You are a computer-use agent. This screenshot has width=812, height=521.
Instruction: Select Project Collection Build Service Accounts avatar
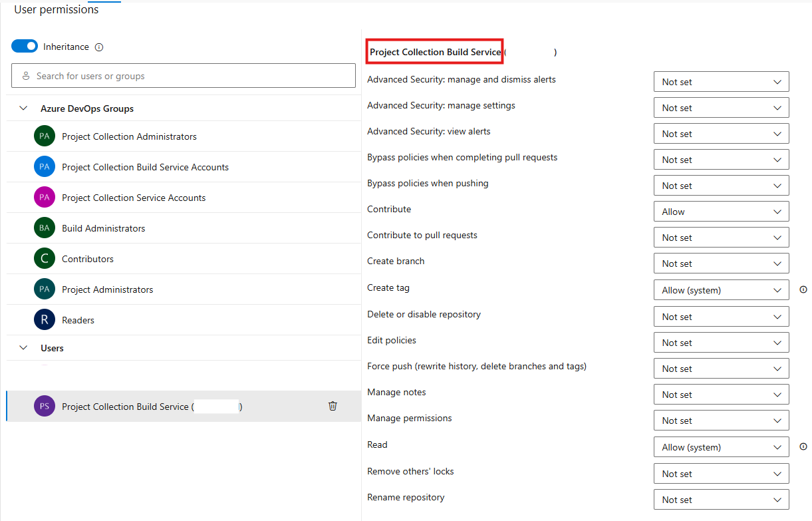(x=45, y=167)
